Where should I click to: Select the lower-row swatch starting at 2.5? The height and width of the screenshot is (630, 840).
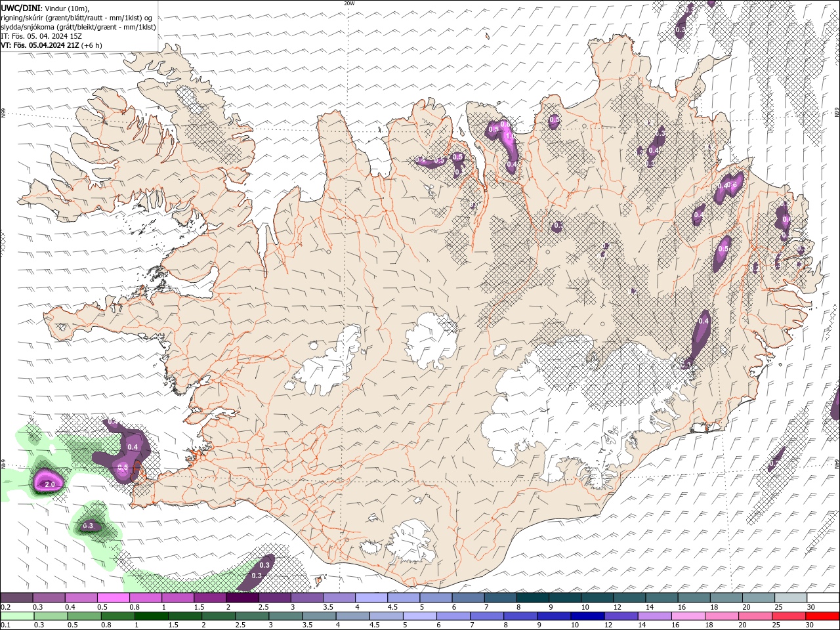252,616
